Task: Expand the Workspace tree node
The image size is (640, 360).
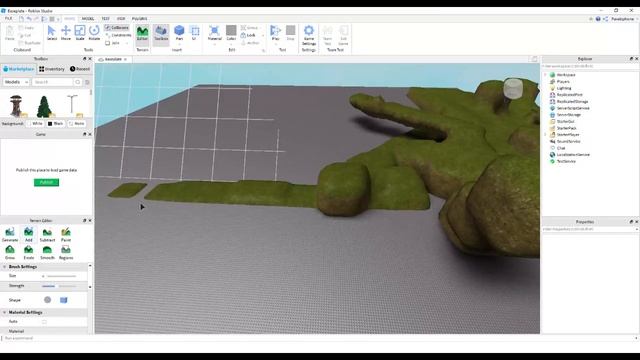Action: pyautogui.click(x=545, y=75)
